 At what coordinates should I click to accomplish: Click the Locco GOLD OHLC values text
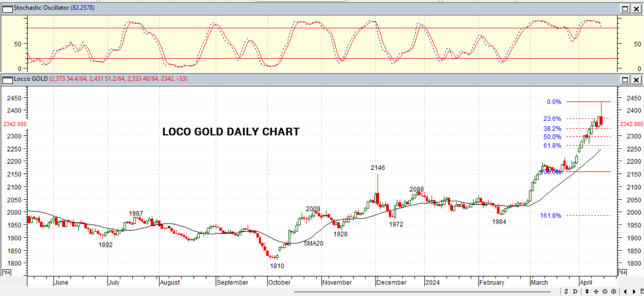tap(118, 79)
